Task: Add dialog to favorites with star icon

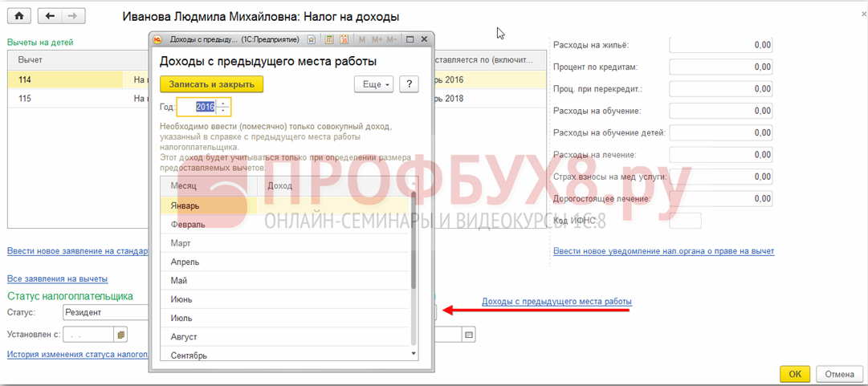Action: pyautogui.click(x=312, y=40)
